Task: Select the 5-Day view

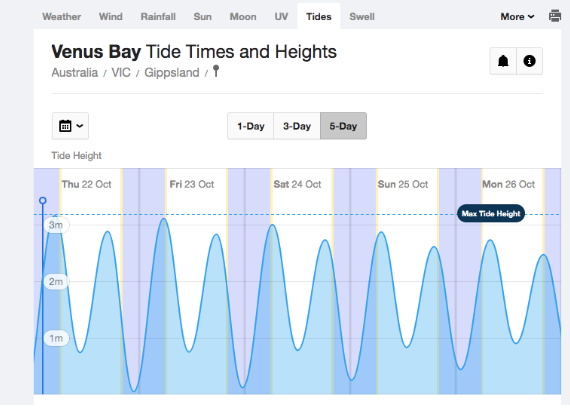Action: pos(343,126)
